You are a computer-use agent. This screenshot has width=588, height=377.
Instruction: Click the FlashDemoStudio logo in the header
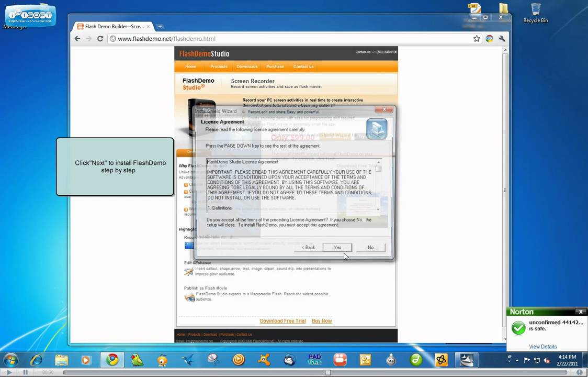204,54
